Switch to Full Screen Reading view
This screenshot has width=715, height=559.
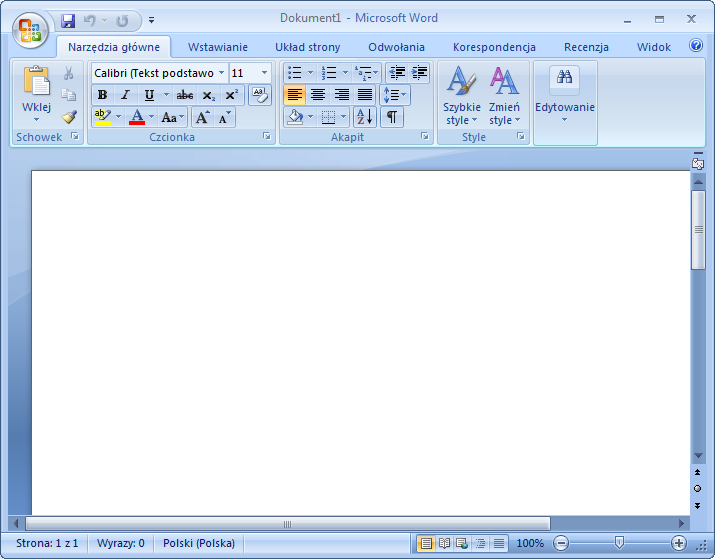444,543
